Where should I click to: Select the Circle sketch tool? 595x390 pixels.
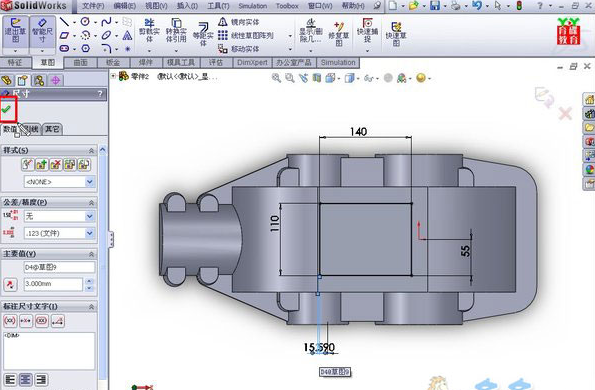(85, 22)
